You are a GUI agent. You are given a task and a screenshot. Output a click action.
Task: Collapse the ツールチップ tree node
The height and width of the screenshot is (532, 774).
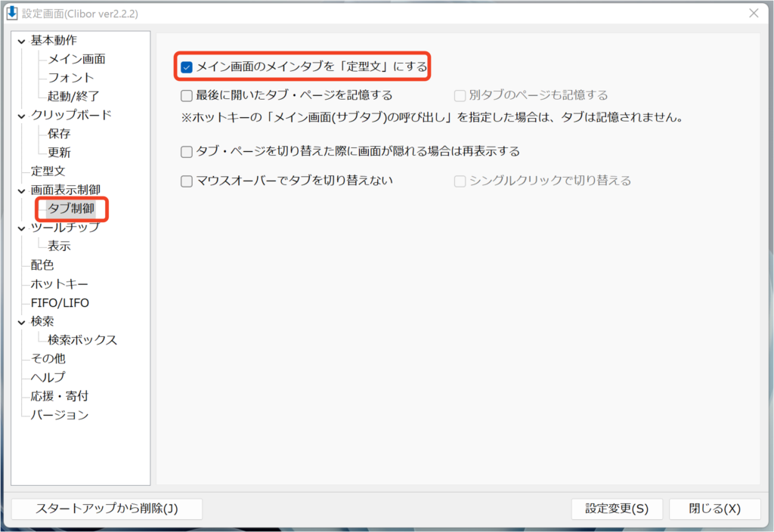pyautogui.click(x=21, y=227)
